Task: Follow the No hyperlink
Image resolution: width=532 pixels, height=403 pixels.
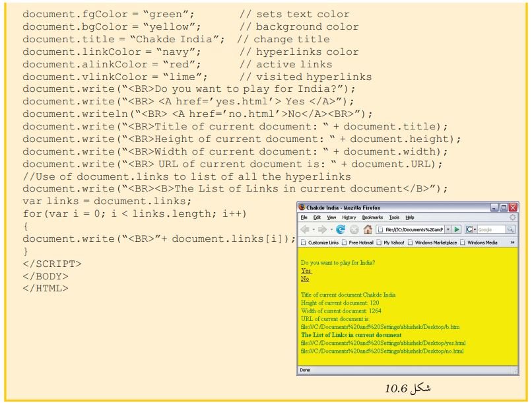Action: coord(305,279)
